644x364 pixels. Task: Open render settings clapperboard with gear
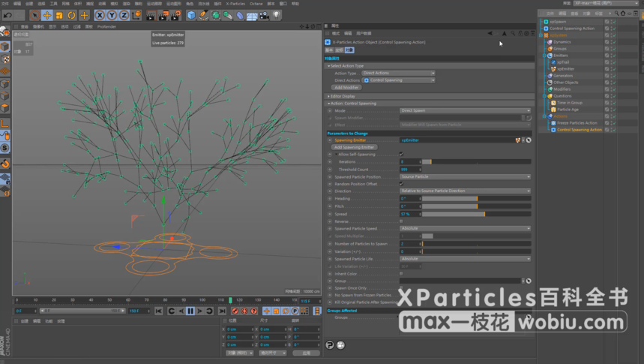pyautogui.click(x=175, y=16)
